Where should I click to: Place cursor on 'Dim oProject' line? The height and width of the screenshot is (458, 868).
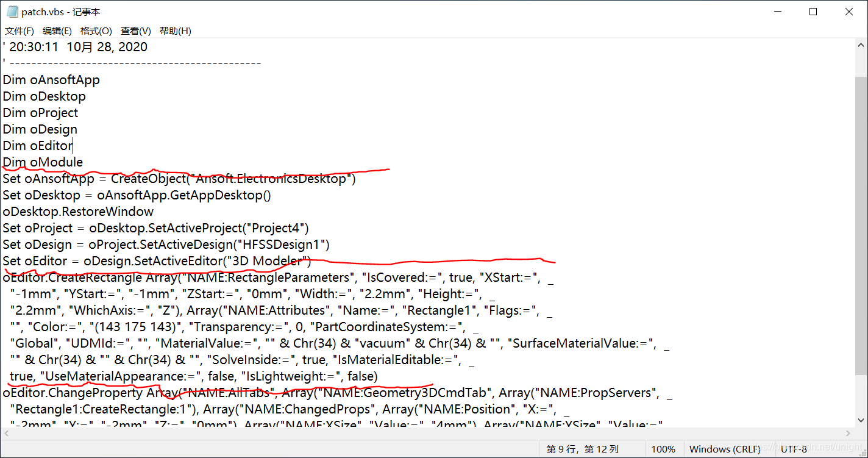40,113
